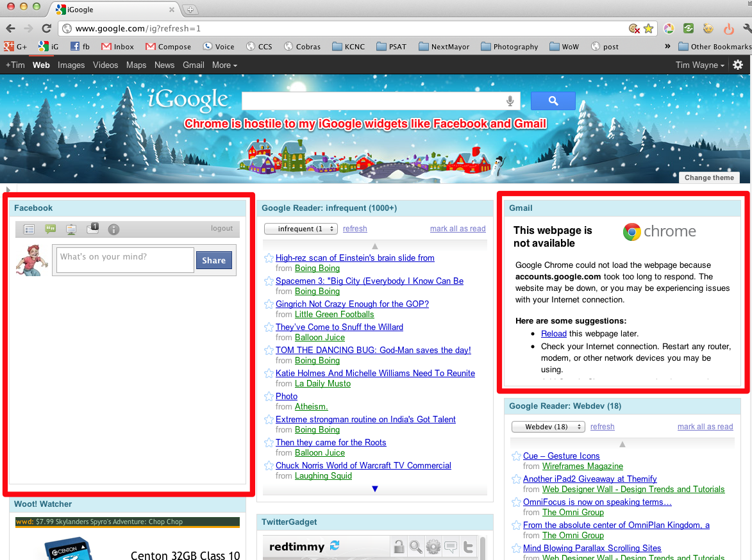Viewport: 752px width, 560px height.
Task: Open Gmail from the Google bar
Action: coord(193,65)
